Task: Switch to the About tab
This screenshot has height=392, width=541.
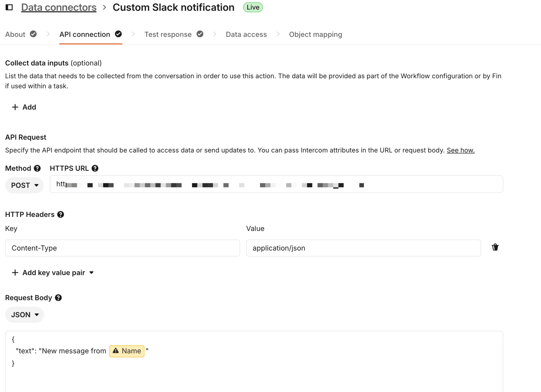Action: point(21,34)
